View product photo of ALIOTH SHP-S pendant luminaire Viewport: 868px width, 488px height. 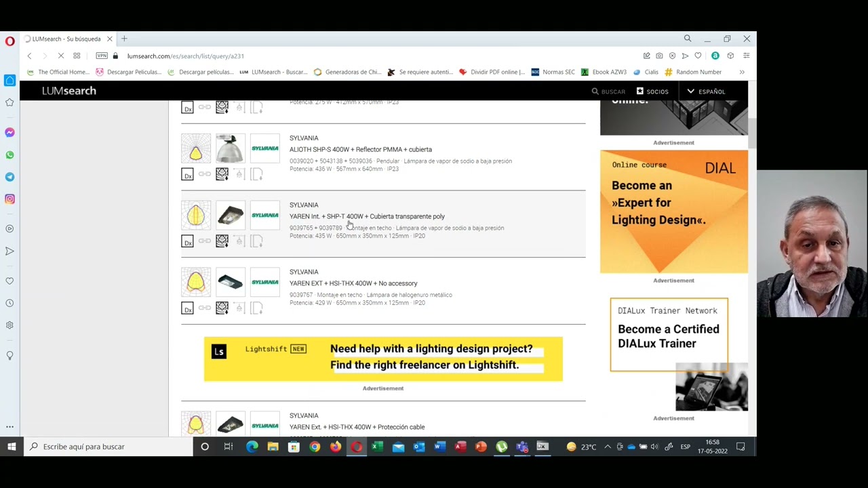230,148
